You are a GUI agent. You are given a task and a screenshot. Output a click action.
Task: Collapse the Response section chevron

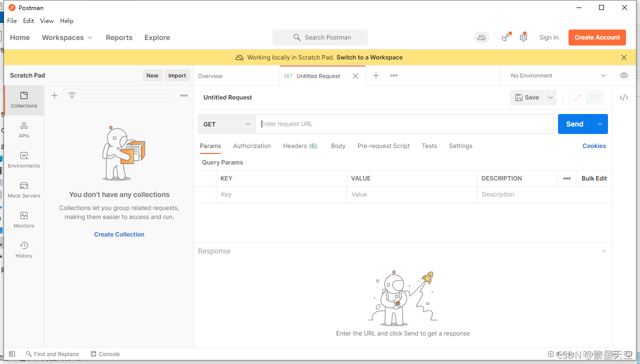click(604, 251)
